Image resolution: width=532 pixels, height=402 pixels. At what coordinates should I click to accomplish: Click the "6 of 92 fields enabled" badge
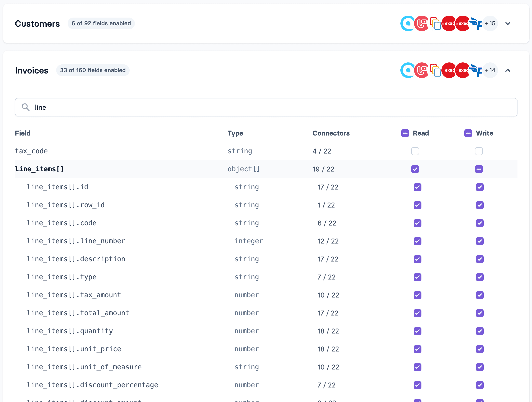coord(101,23)
